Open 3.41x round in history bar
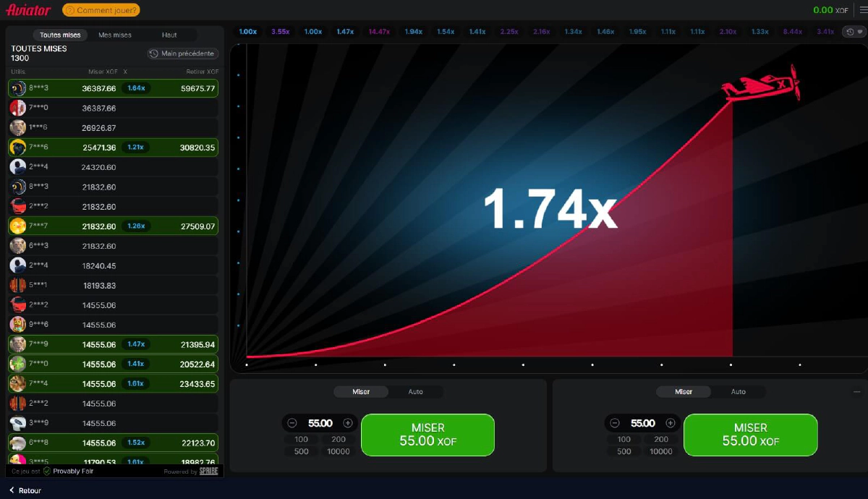This screenshot has height=499, width=868. 825,32
